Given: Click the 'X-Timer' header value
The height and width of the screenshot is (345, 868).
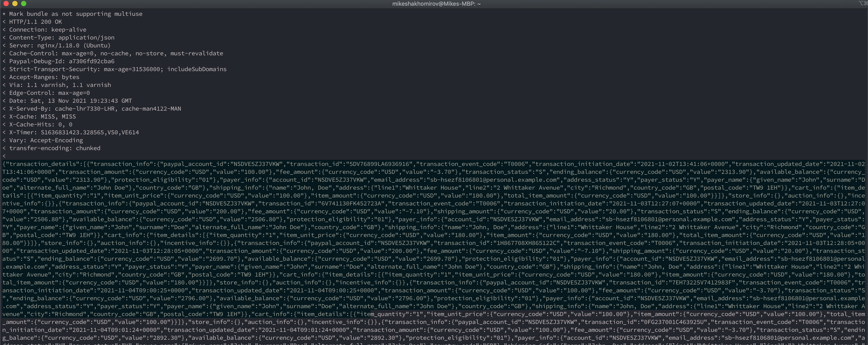Looking at the screenshot, I should (x=90, y=132).
